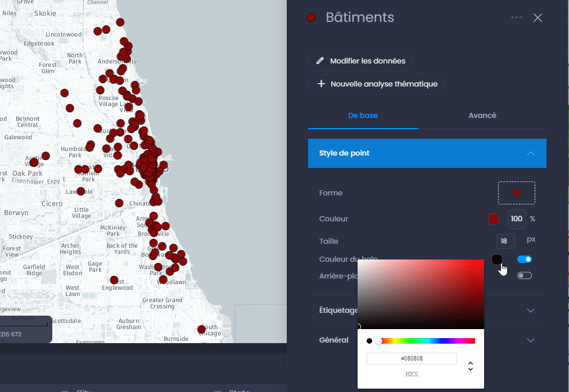Click the South Chicago map point
The image size is (569, 392).
201,329
